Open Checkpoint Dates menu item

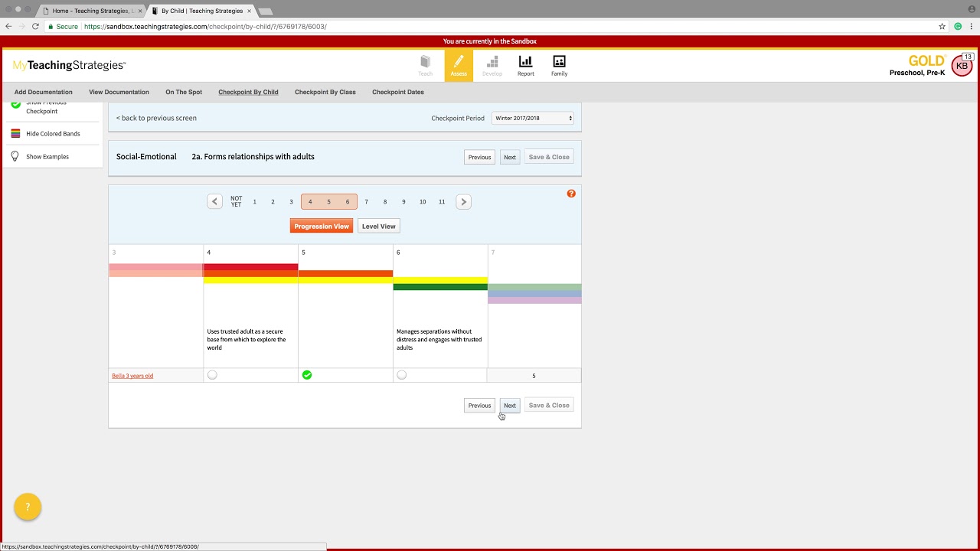[x=398, y=92]
